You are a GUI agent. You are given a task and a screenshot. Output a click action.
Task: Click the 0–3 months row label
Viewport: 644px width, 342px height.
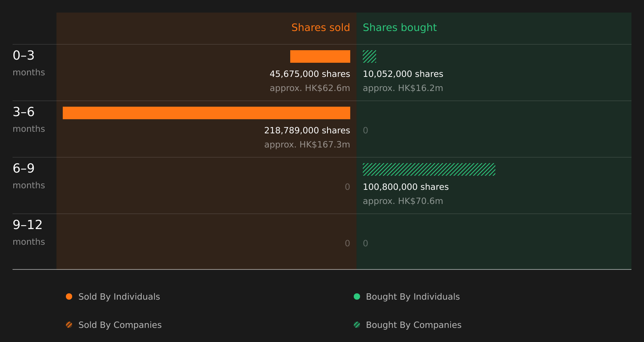[29, 63]
